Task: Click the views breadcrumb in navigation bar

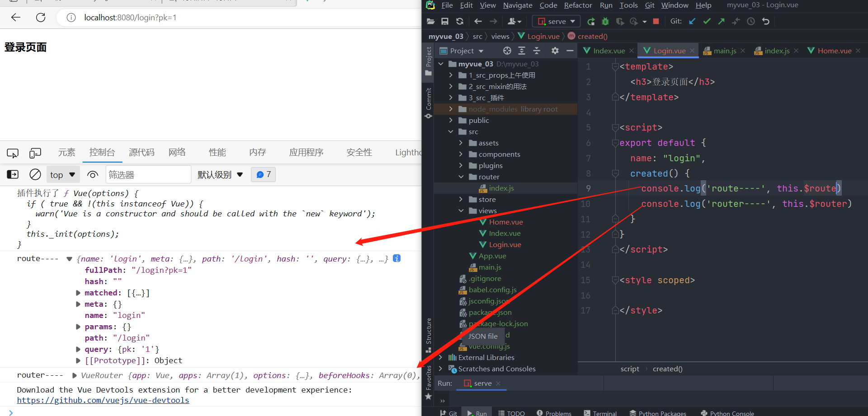Action: (x=500, y=36)
